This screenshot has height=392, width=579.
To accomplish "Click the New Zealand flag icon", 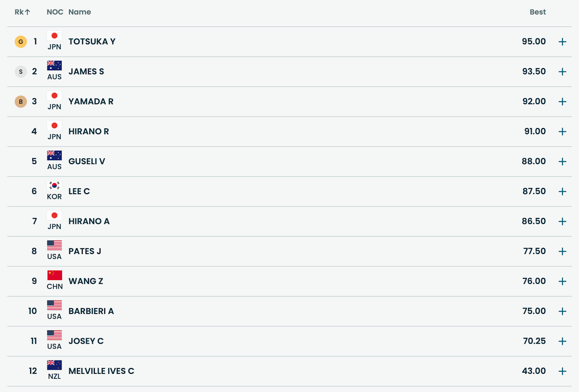I will [x=54, y=365].
